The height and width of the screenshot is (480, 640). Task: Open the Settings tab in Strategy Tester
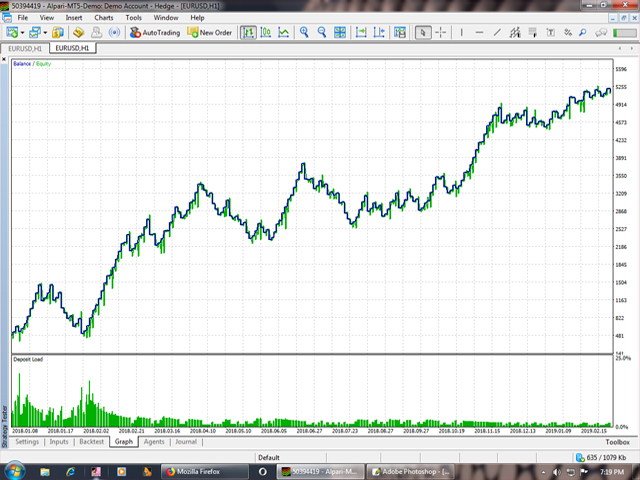[x=27, y=442]
